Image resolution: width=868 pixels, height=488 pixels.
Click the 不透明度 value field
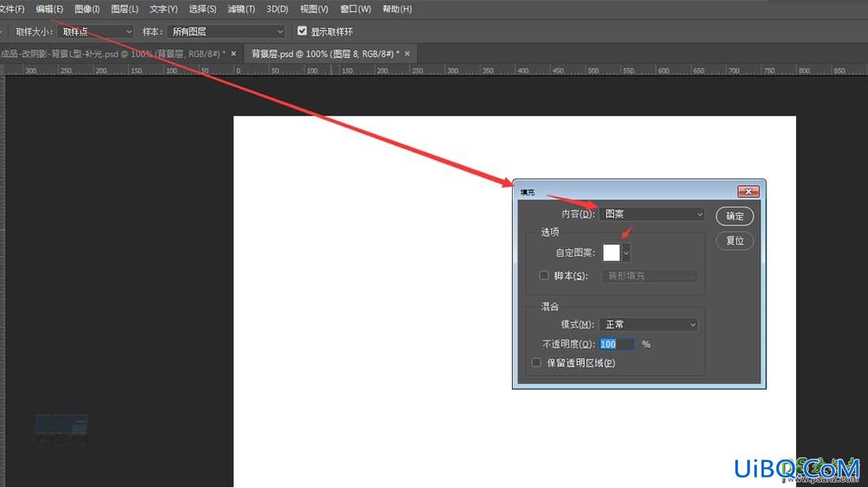[x=617, y=345]
